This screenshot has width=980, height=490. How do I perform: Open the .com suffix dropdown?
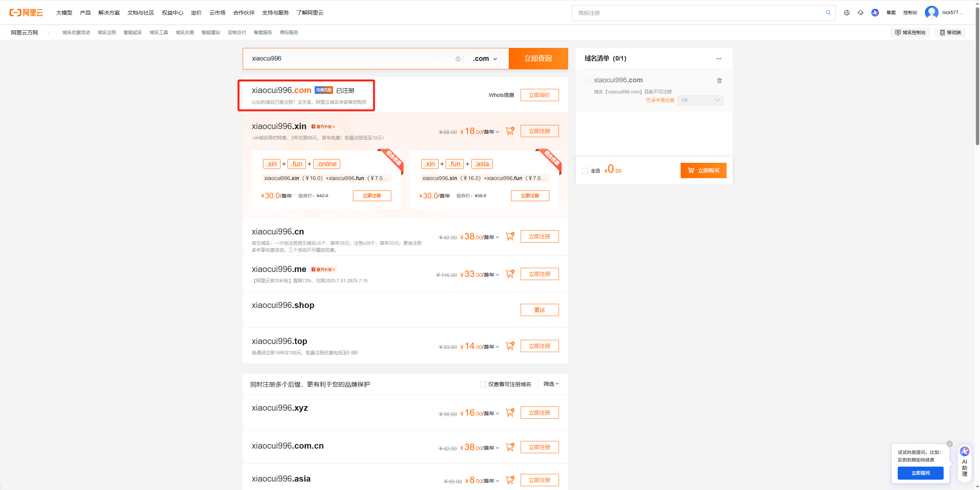tap(485, 58)
